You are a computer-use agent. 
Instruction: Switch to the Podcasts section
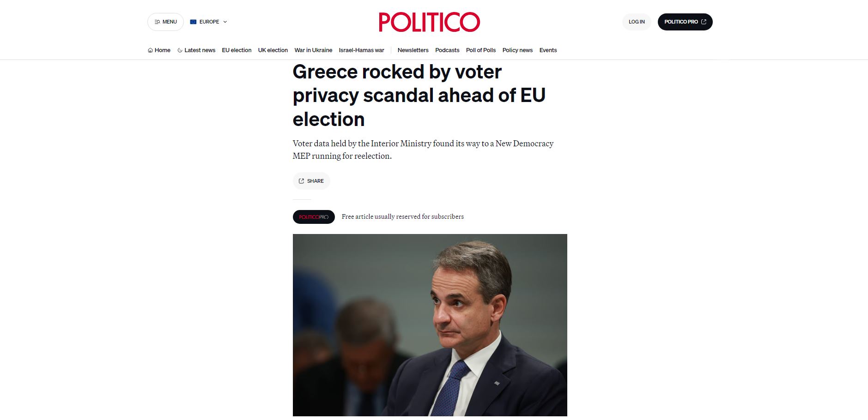click(447, 50)
